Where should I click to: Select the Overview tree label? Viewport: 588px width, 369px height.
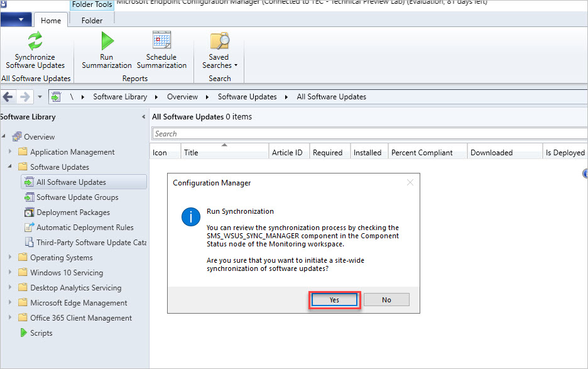coord(40,136)
